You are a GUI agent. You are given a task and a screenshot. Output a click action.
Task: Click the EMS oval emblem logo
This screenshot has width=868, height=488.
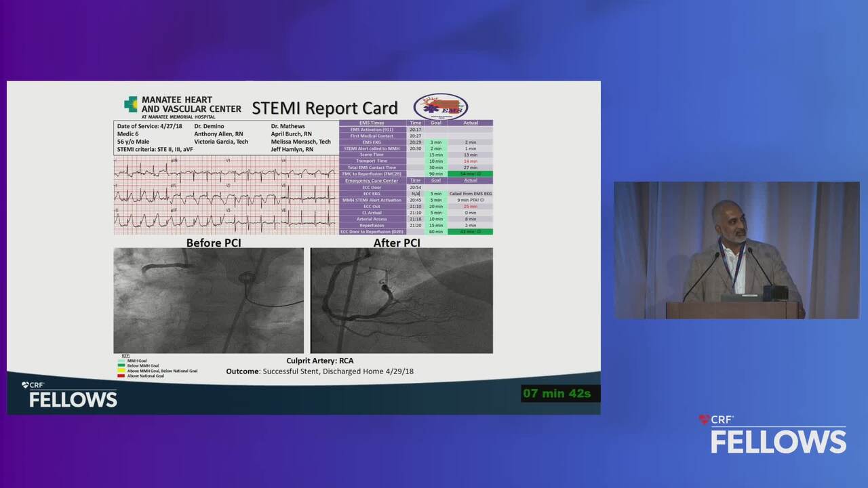point(441,107)
